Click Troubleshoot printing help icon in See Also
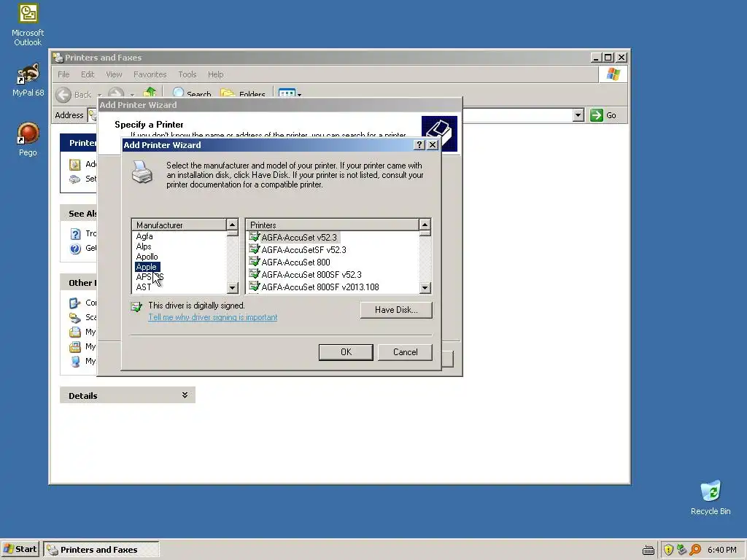Screen dimensions: 747x560 (75, 234)
